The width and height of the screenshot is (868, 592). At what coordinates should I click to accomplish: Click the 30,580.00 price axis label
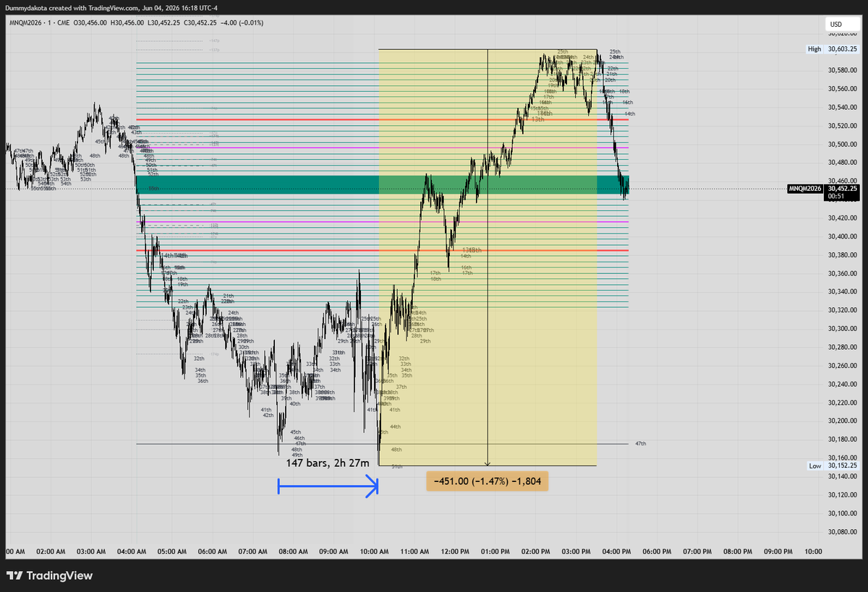(x=843, y=70)
